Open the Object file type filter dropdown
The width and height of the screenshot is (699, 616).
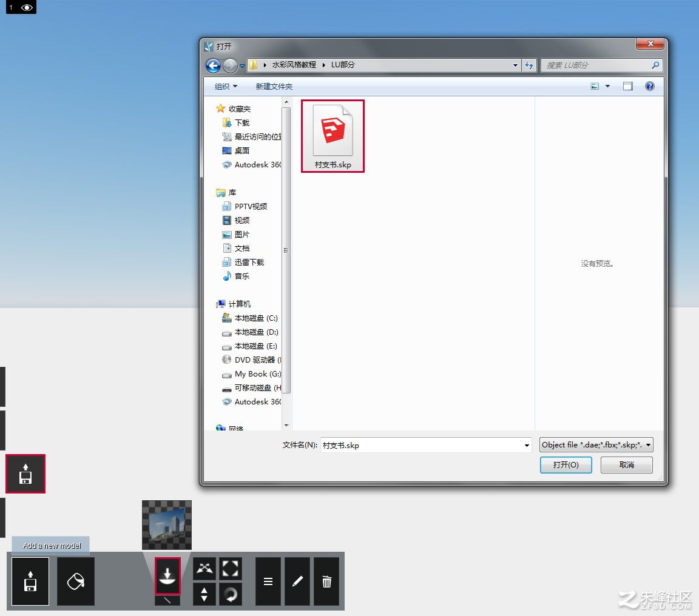596,444
